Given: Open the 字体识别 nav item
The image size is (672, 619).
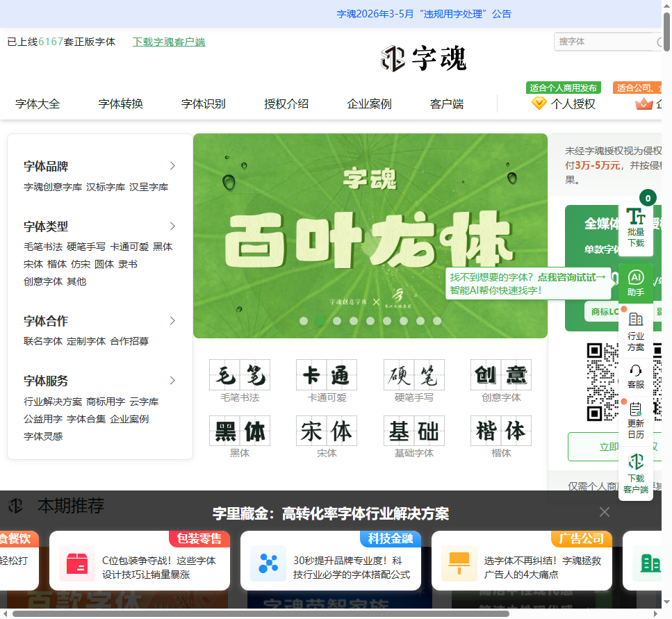Looking at the screenshot, I should [x=203, y=104].
